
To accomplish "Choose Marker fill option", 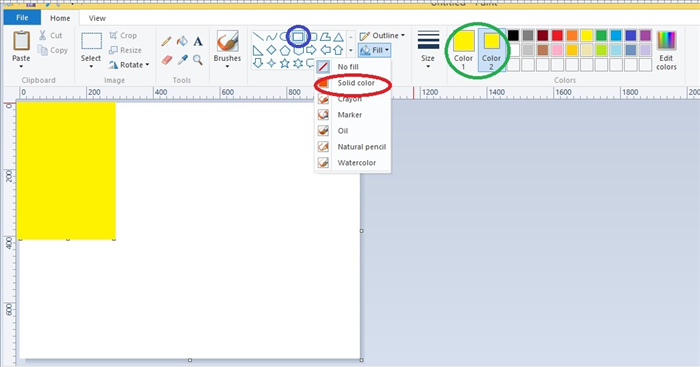I will (x=353, y=115).
